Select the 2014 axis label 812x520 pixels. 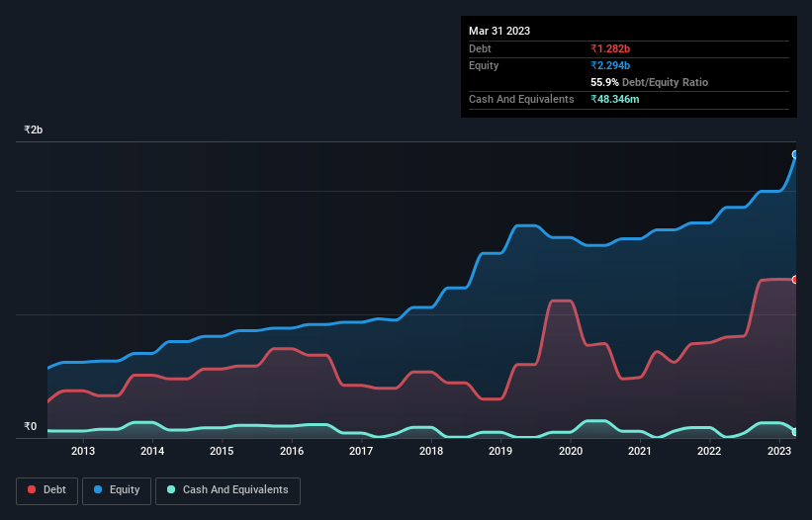tap(152, 451)
